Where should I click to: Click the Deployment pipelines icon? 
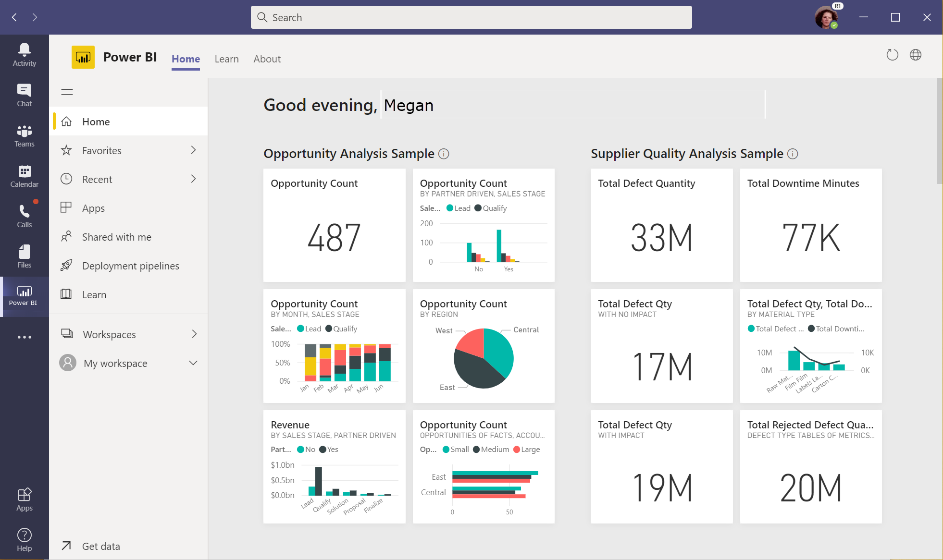pos(66,265)
